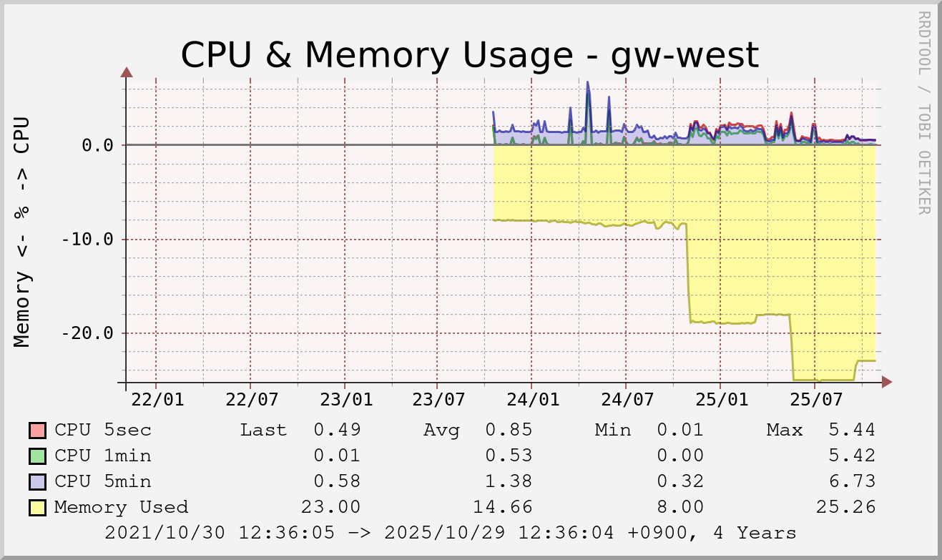Click the blue CPU 5min legend swatch
The width and height of the screenshot is (942, 560).
pyautogui.click(x=37, y=482)
